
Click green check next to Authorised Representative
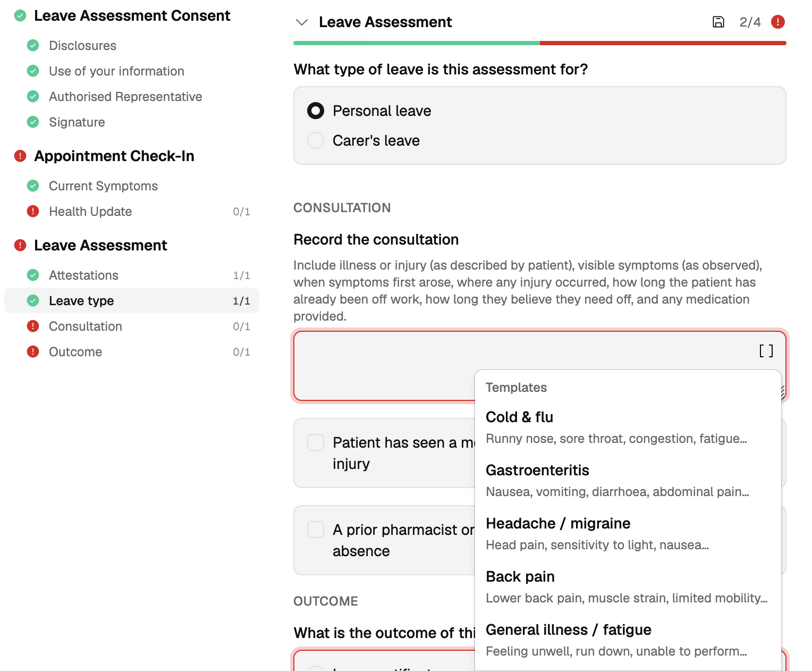pos(33,97)
